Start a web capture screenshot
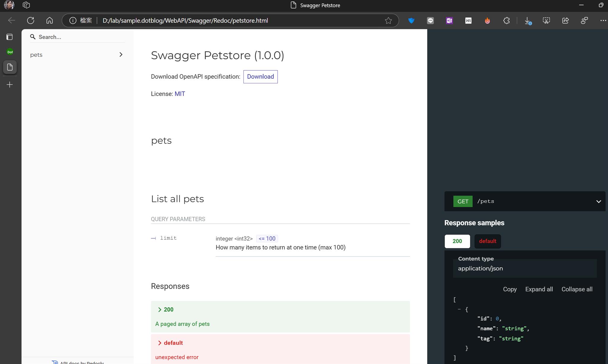This screenshot has height=364, width=608. [546, 20]
